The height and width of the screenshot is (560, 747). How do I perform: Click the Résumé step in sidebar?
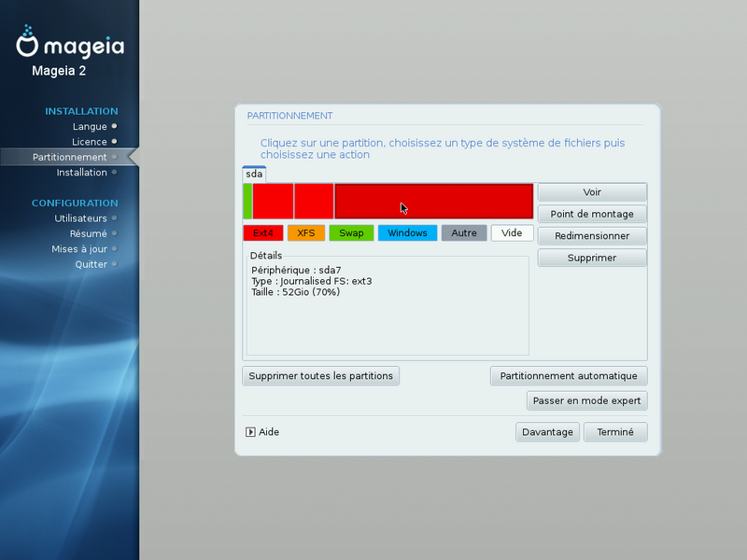coord(88,234)
